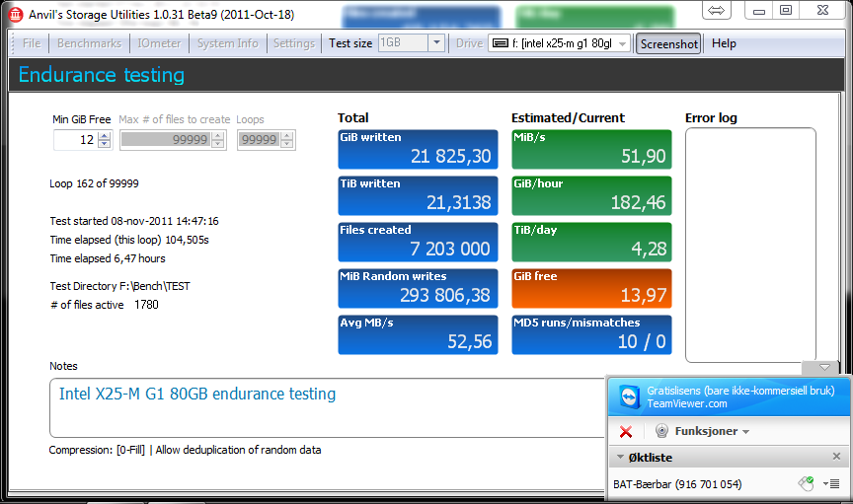Minimize the Anvil's Storage Utilities window
This screenshot has width=853, height=504.
tap(759, 10)
